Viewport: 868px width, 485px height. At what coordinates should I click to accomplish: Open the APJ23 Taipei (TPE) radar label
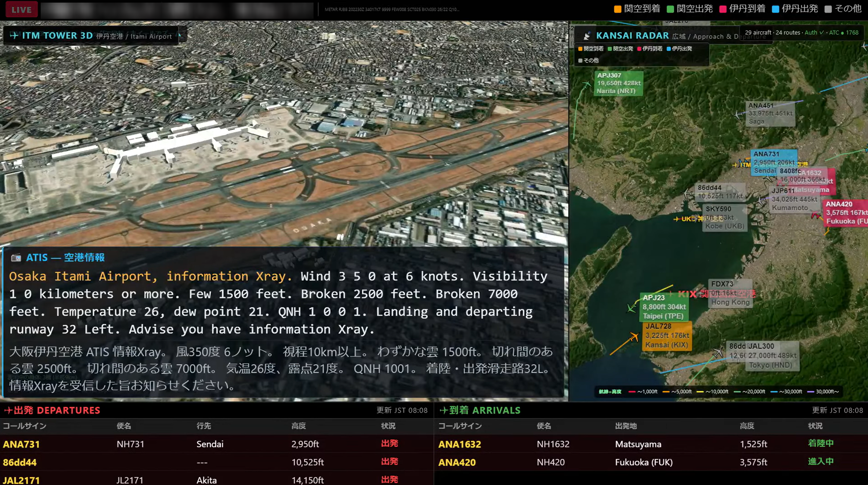[664, 307]
